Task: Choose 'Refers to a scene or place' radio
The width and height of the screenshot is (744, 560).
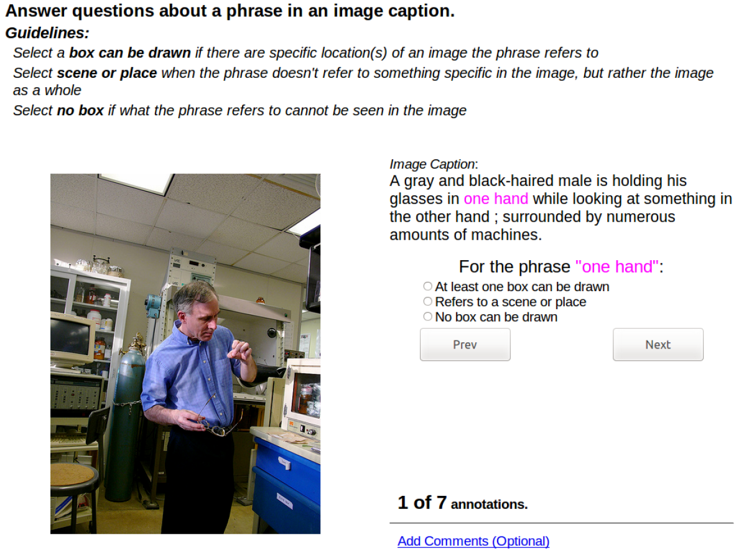Action: click(427, 301)
